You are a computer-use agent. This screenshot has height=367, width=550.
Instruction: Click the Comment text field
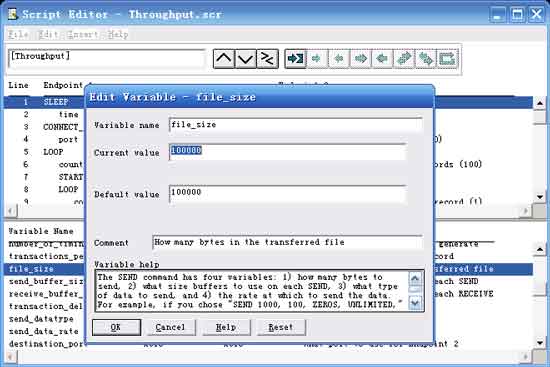[x=288, y=242]
